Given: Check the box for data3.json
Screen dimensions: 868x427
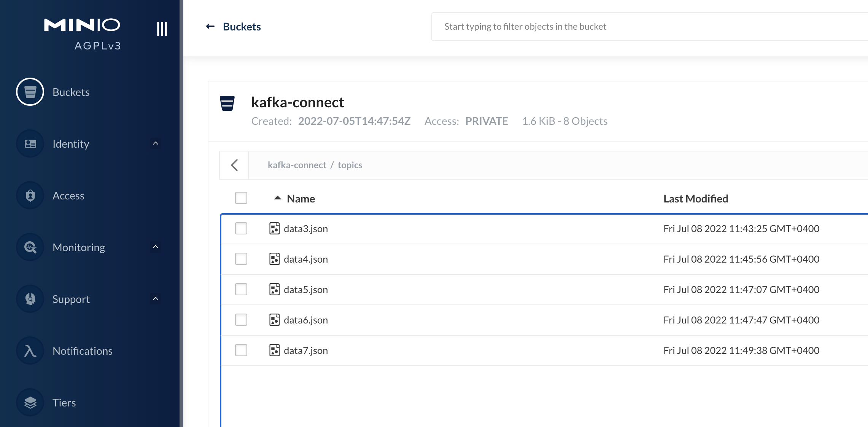Looking at the screenshot, I should pyautogui.click(x=241, y=228).
